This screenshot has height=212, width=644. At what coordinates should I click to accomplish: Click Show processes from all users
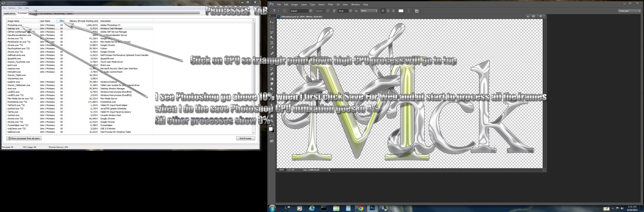click(24, 138)
